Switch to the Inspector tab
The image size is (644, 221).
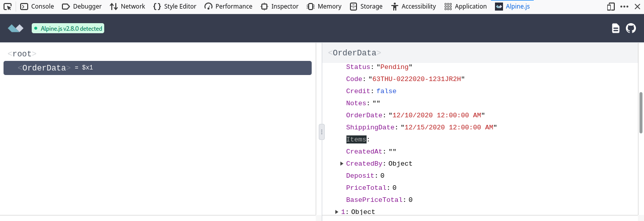coord(279,7)
